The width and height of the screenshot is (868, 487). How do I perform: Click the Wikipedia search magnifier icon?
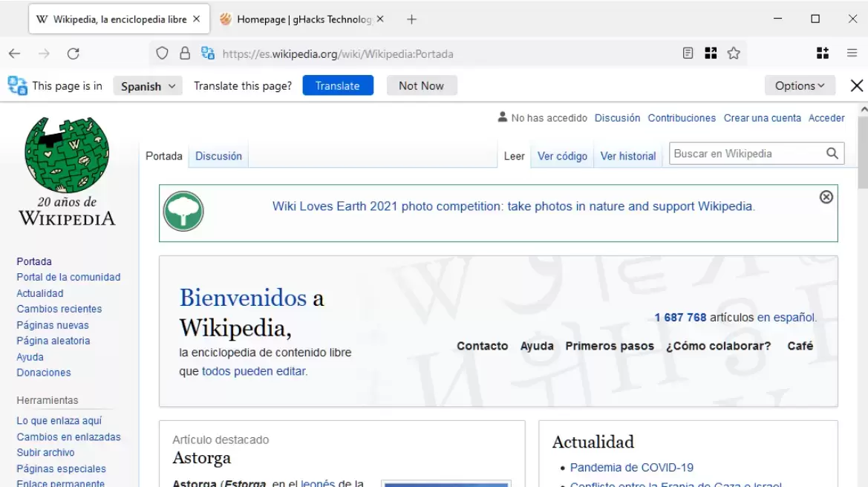tap(832, 153)
